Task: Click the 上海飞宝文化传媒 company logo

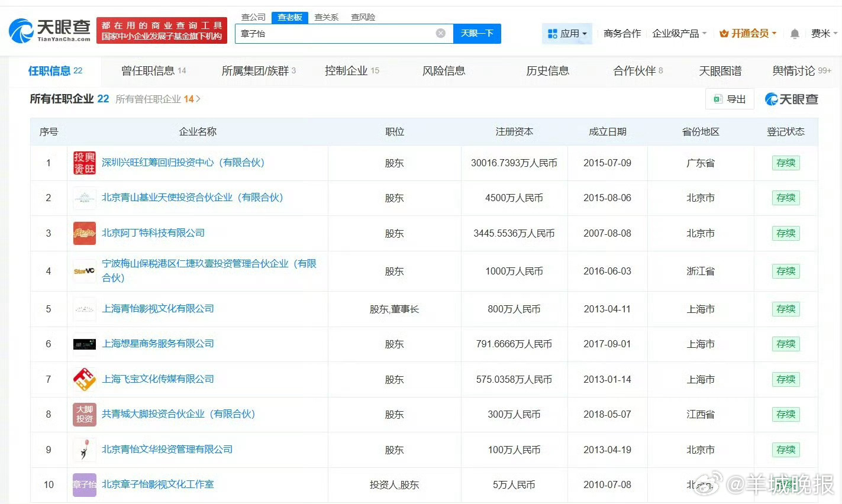Action: click(x=84, y=379)
